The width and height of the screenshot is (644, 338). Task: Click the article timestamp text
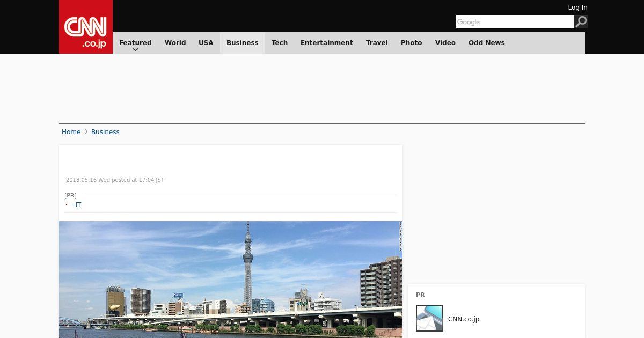[115, 180]
